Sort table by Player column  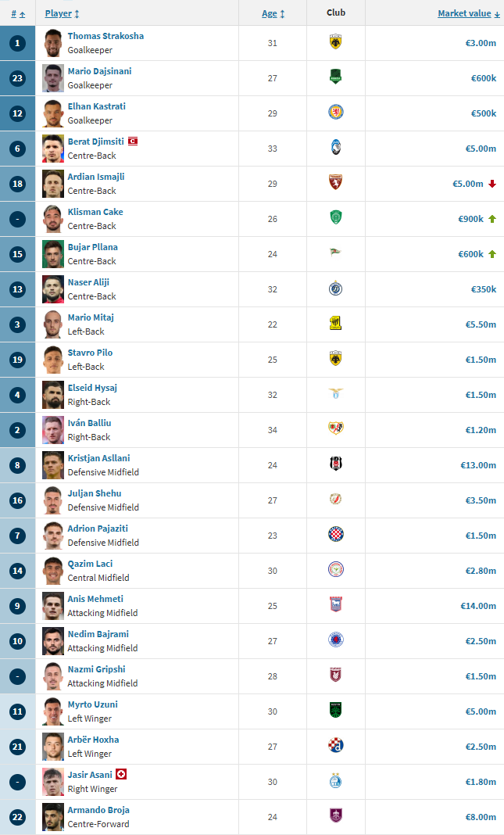[63, 14]
